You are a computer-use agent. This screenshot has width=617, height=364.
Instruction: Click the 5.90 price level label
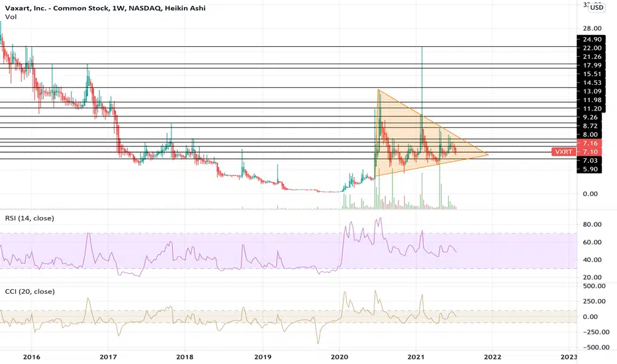[591, 169]
